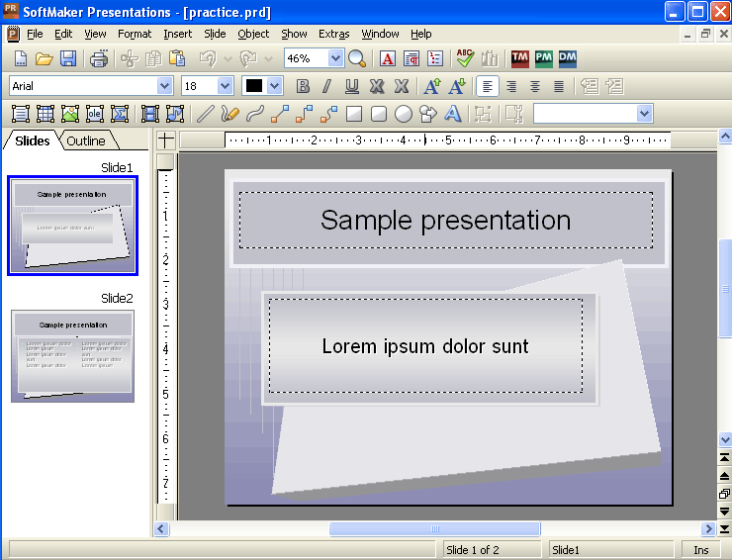
Task: Insert OLE object frame
Action: click(95, 114)
